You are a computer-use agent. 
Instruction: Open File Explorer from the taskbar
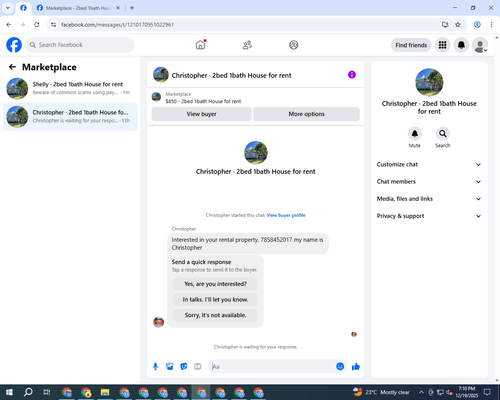pos(105,392)
